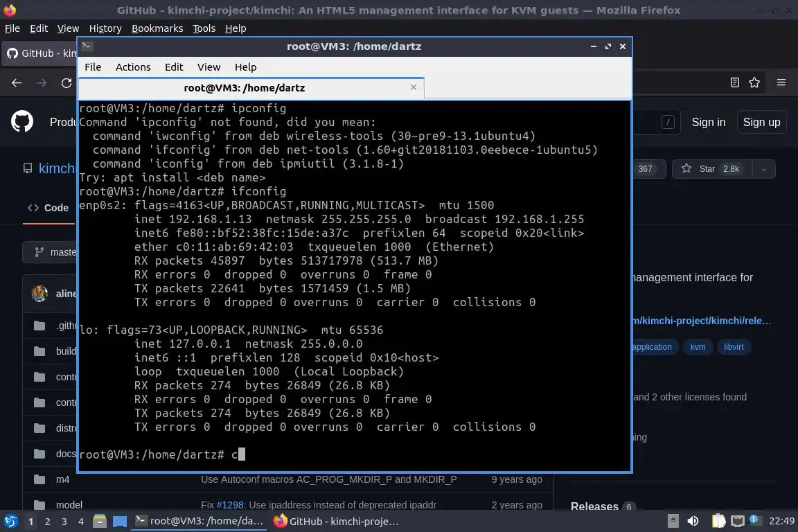Image resolution: width=798 pixels, height=532 pixels.
Task: Click the kvm topic tag
Action: coord(698,347)
